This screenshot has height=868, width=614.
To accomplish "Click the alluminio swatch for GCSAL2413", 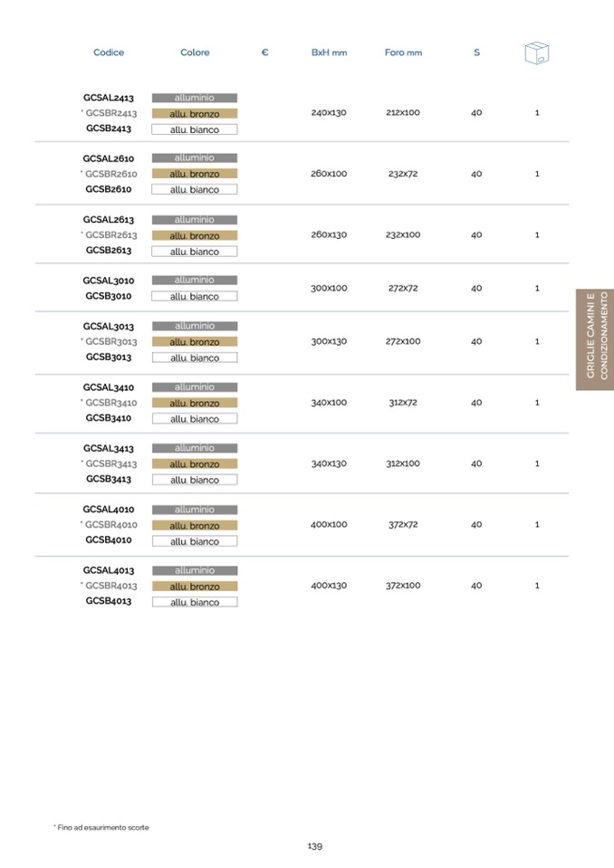I will pyautogui.click(x=194, y=98).
